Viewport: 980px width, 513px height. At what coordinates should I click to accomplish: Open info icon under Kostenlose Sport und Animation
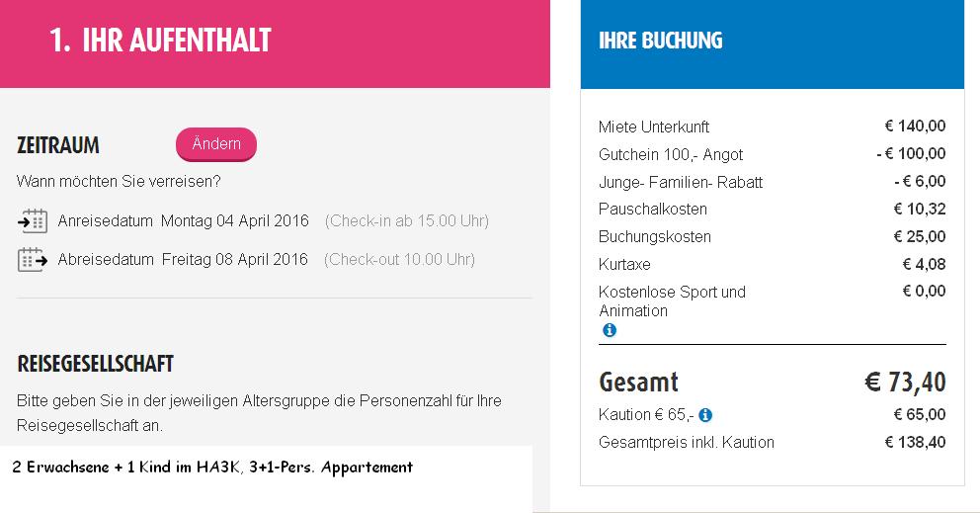point(609,331)
